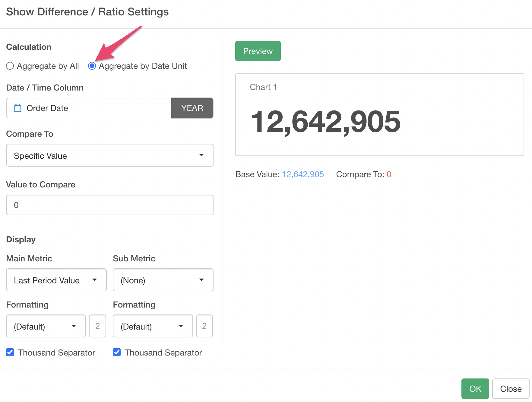Screen dimensions: 532x402
Task: Click the calendar icon beside Order Date
Action: [18, 108]
